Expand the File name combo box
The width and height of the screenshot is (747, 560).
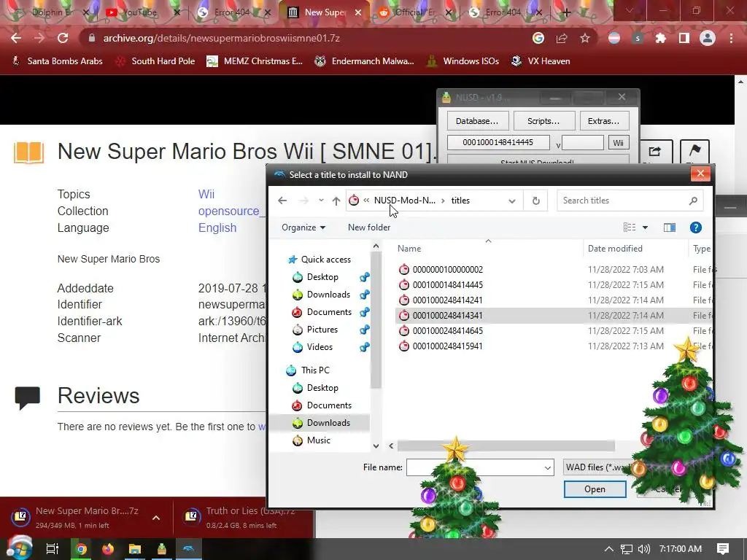tap(547, 467)
